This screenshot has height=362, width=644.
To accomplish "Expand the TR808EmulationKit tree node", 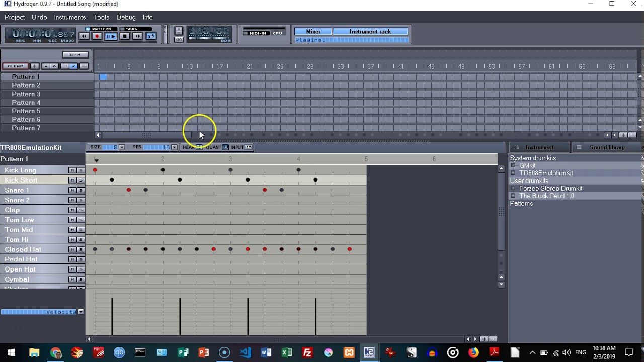I will [x=513, y=173].
